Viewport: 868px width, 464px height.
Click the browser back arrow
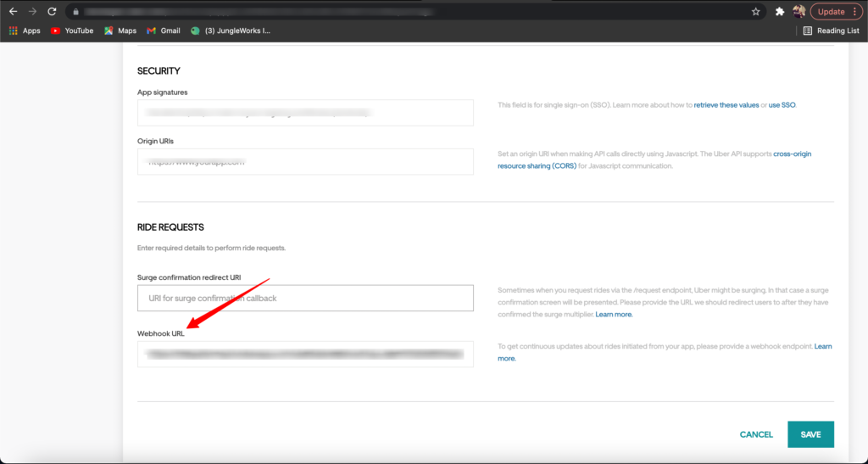(x=13, y=12)
